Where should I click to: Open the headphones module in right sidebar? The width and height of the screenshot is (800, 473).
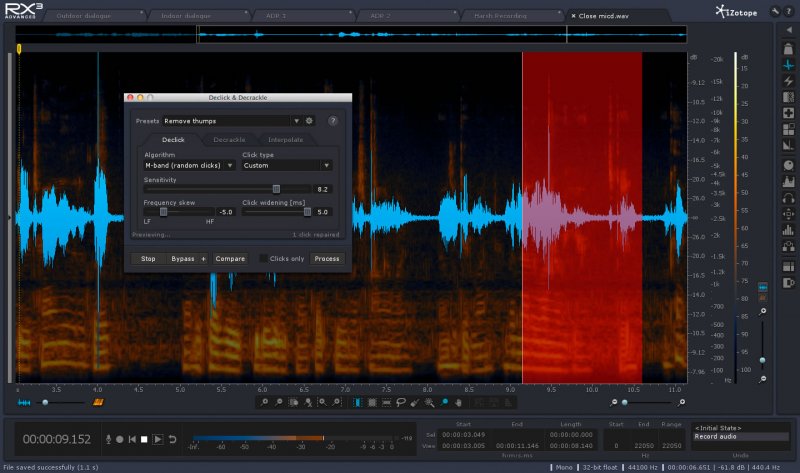point(788,198)
